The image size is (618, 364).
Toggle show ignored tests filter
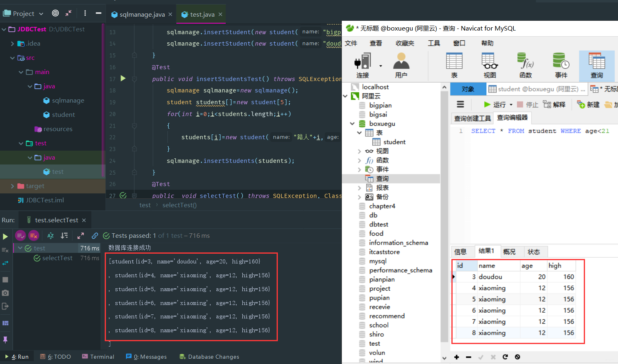tap(33, 236)
